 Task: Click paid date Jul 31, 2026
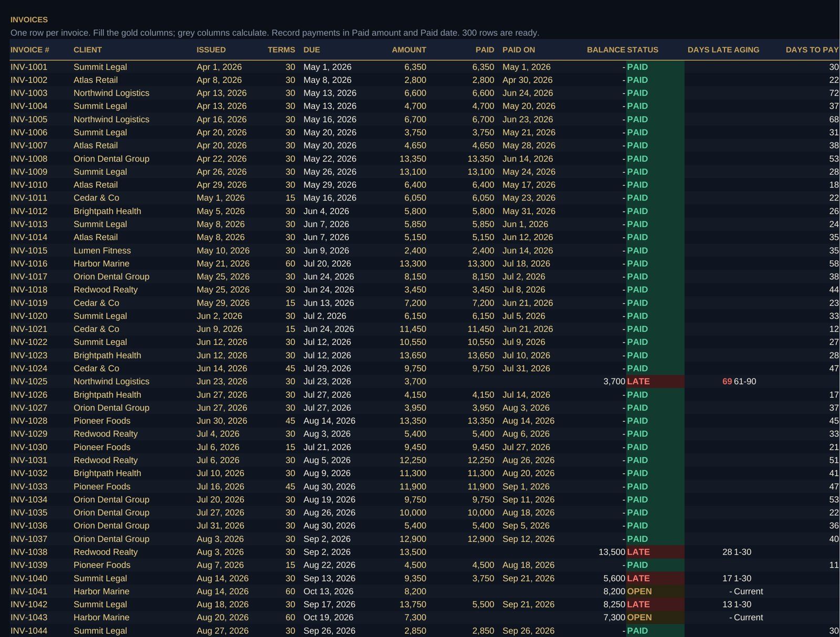click(x=526, y=368)
